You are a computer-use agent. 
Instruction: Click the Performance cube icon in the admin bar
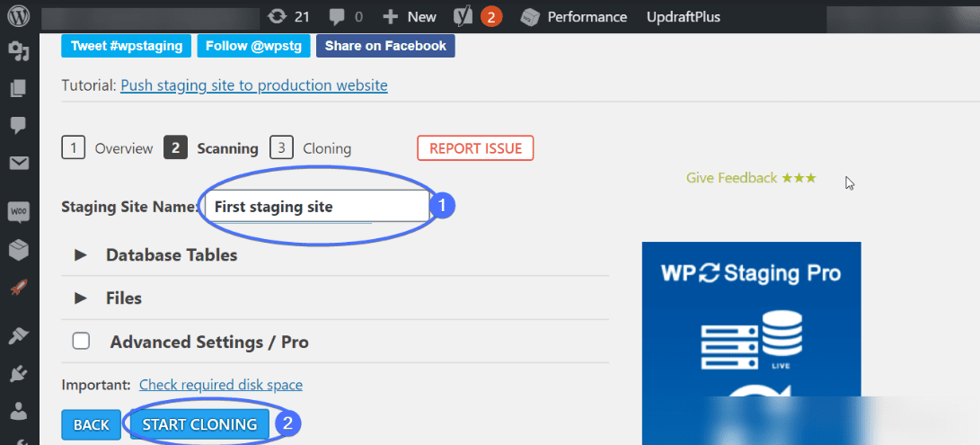pos(530,17)
